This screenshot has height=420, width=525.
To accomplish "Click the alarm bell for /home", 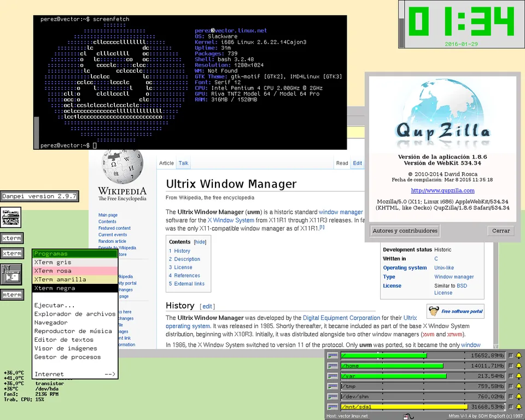I will point(518,366).
